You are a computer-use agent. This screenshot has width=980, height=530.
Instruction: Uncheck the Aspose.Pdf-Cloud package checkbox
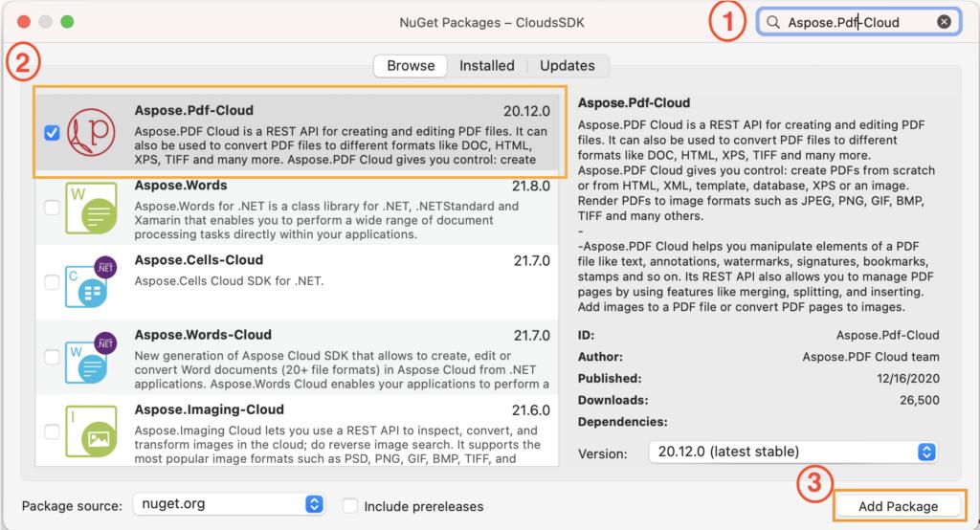(52, 134)
